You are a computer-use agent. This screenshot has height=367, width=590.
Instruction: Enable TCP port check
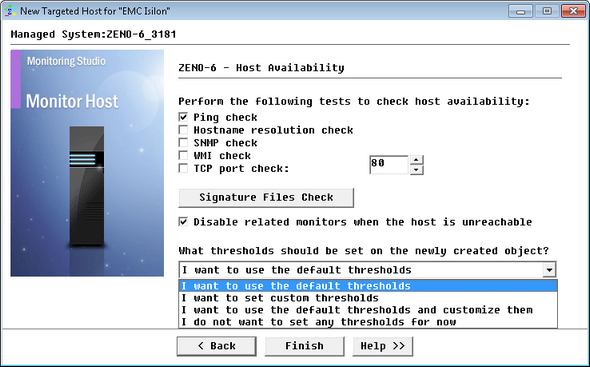pyautogui.click(x=183, y=168)
